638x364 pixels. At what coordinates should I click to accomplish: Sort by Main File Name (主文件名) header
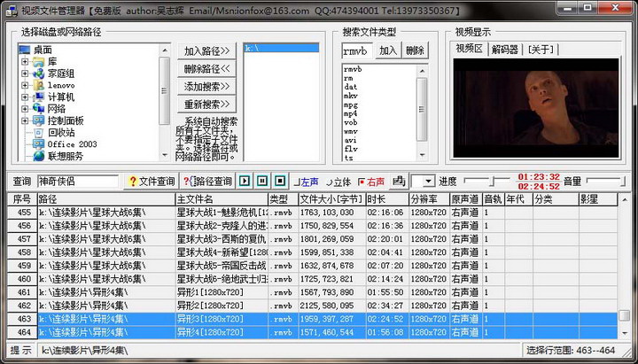[222, 199]
